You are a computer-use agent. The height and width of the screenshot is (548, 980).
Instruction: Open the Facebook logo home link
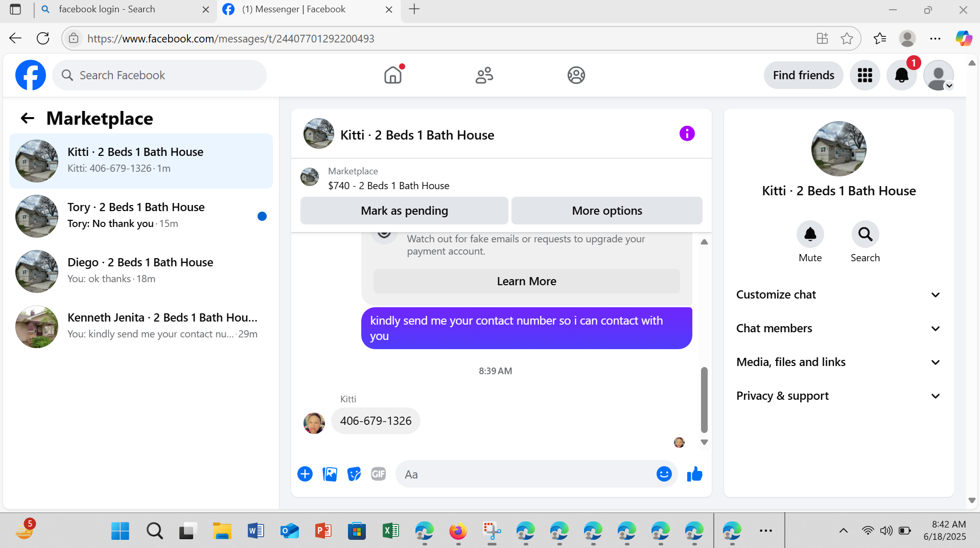(31, 75)
